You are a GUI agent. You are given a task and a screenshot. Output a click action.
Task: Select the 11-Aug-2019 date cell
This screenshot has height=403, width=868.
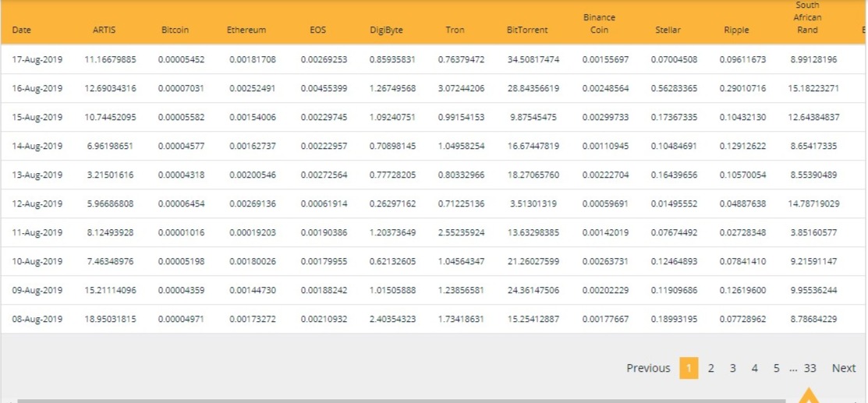[37, 232]
